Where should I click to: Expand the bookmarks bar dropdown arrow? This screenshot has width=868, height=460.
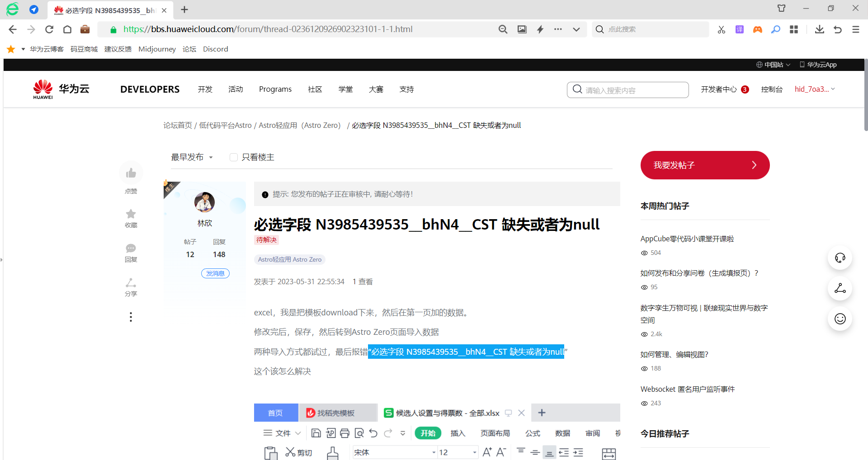pyautogui.click(x=23, y=49)
